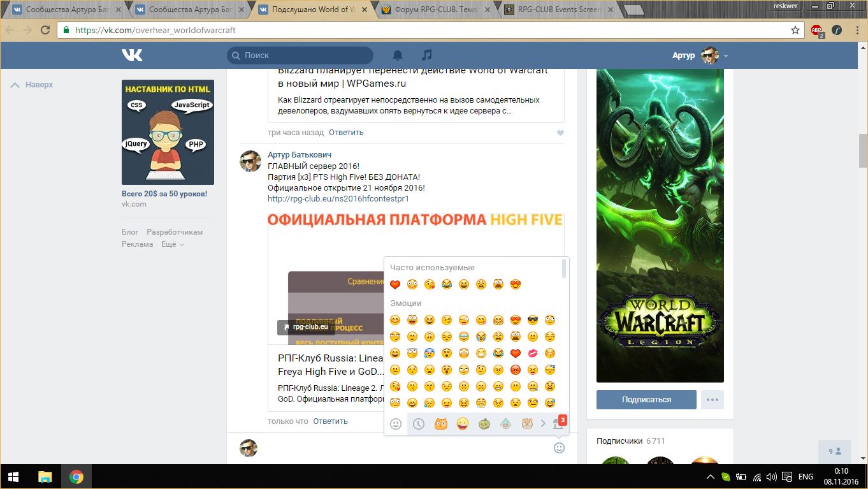The image size is (868, 489).
Task: Open the orange cat sticker pack
Action: tap(440, 423)
